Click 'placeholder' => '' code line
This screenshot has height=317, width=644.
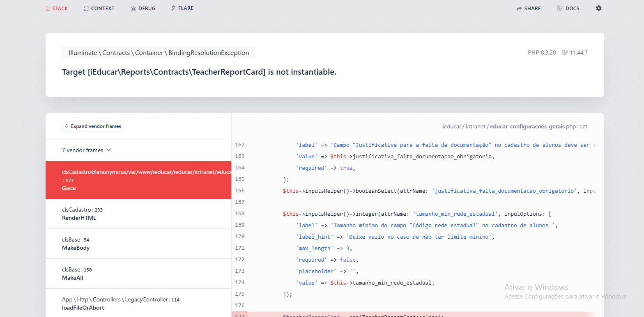(327, 271)
